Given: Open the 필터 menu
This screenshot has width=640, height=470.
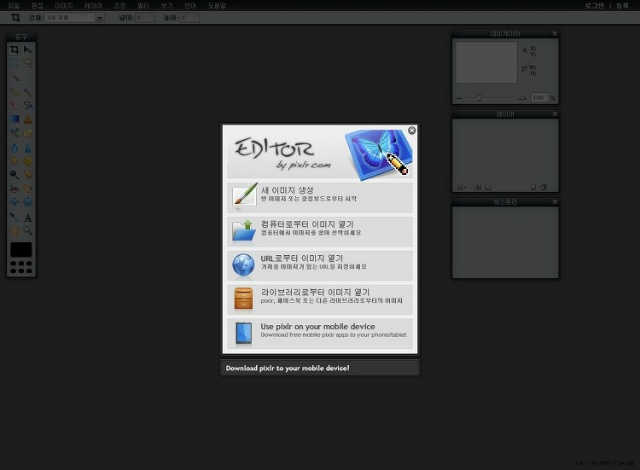Looking at the screenshot, I should [x=143, y=6].
